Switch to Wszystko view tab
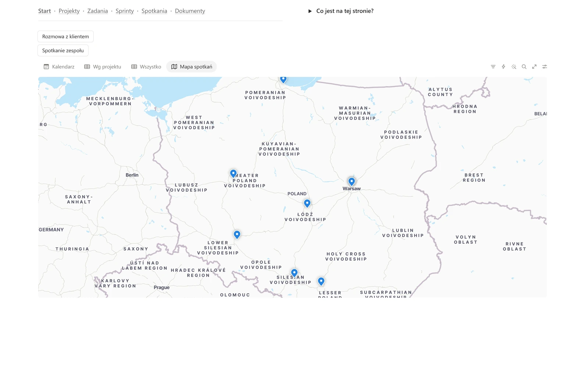The width and height of the screenshot is (588, 368). coord(146,67)
